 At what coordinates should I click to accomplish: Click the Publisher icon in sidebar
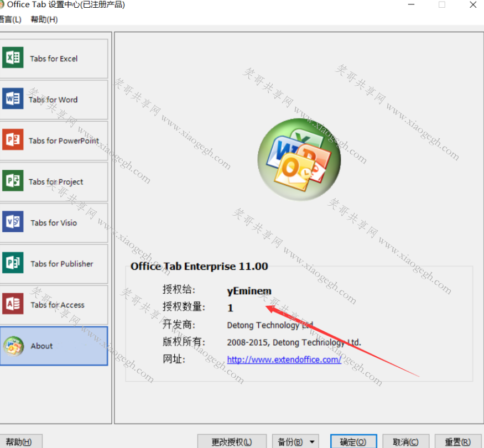(x=13, y=263)
